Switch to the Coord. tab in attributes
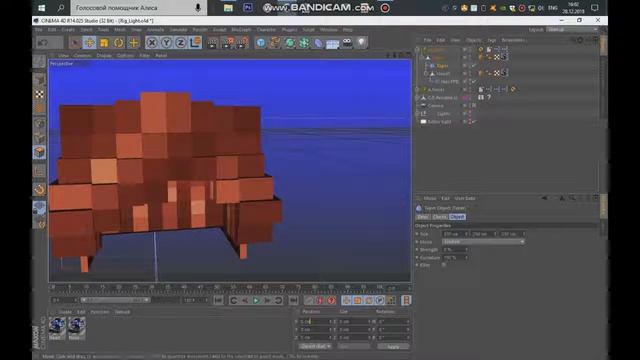 click(x=440, y=217)
